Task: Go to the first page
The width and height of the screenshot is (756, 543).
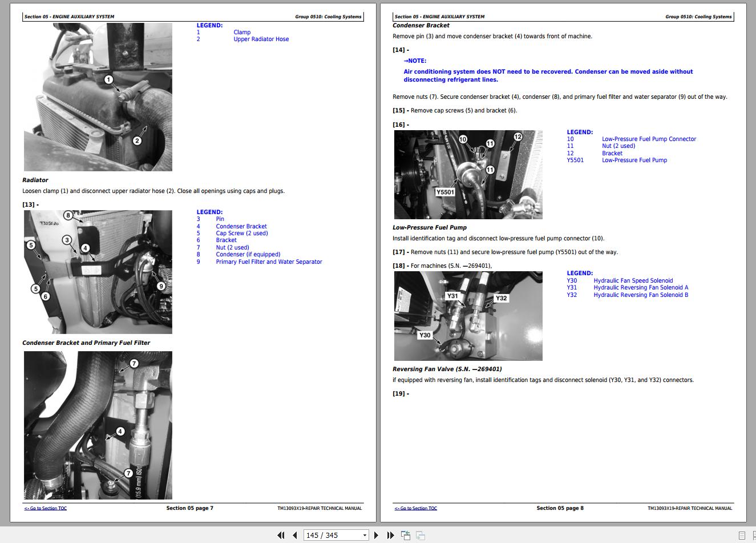Action: tap(281, 535)
